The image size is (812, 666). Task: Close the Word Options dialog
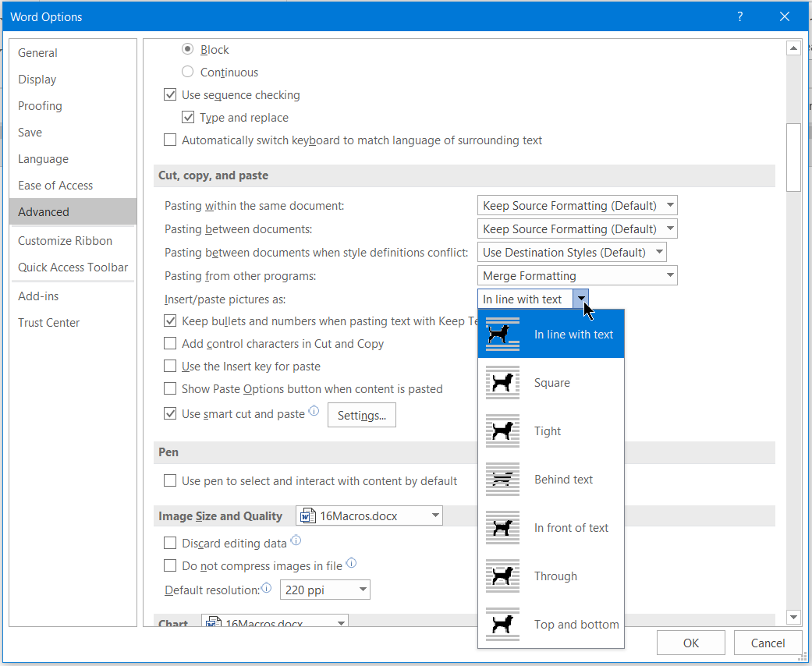point(785,16)
